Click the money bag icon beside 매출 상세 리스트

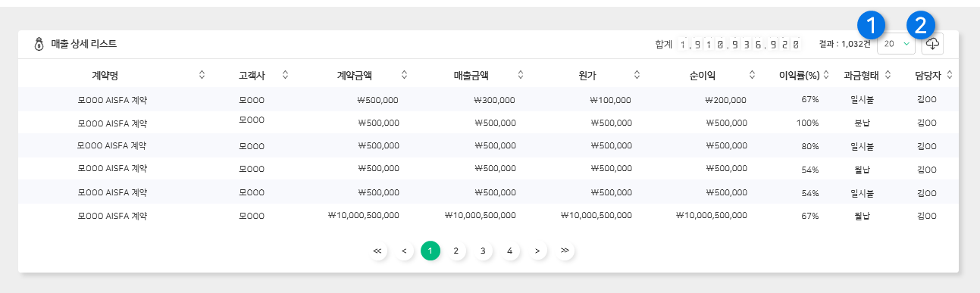click(39, 45)
